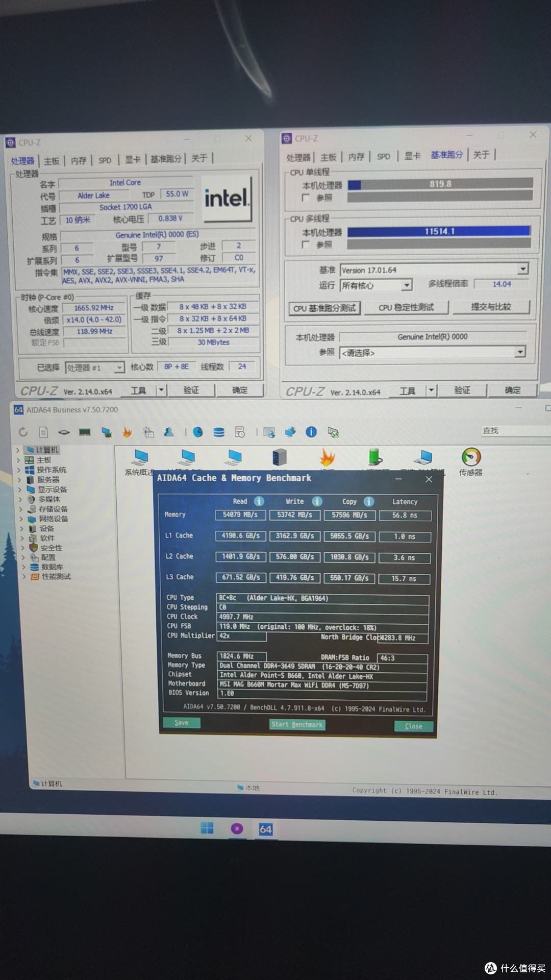Click the monitor diagnostics icon in AIDA64 toolbar
The height and width of the screenshot is (980, 551).
(106, 432)
